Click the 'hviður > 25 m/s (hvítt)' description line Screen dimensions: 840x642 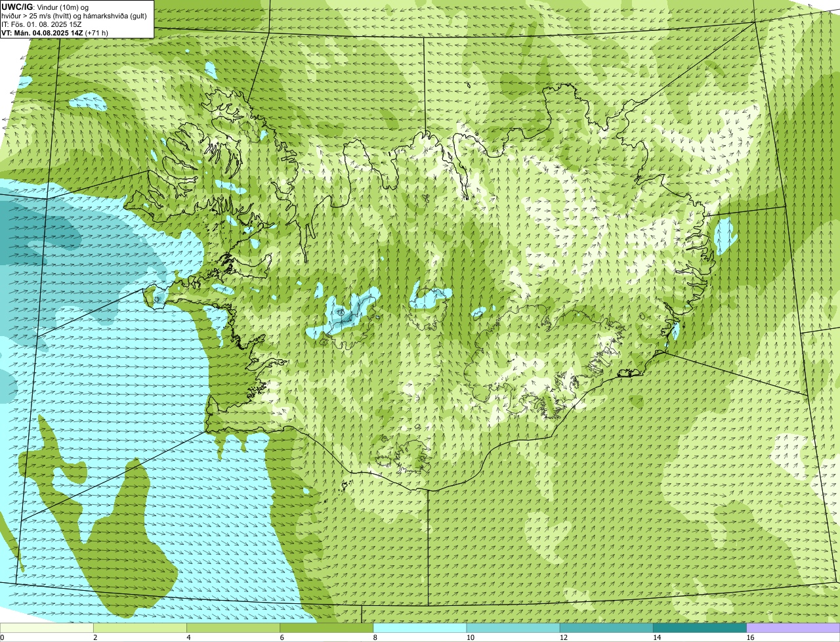point(74,16)
